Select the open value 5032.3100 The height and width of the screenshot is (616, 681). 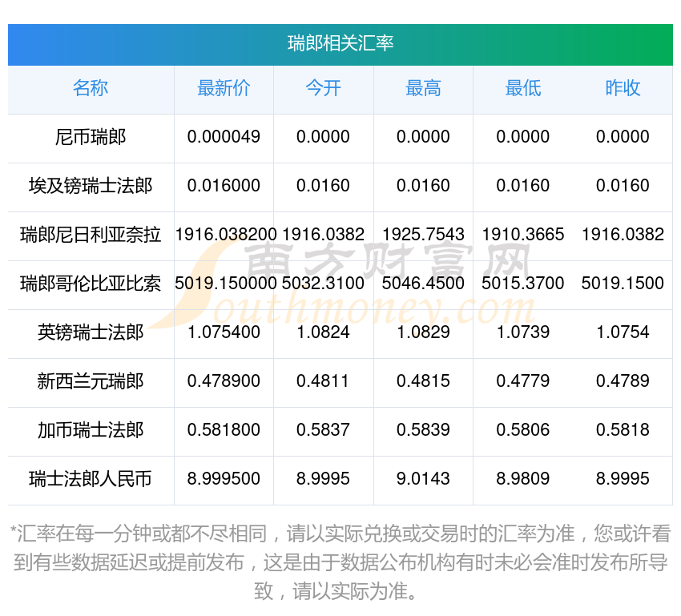coord(323,284)
